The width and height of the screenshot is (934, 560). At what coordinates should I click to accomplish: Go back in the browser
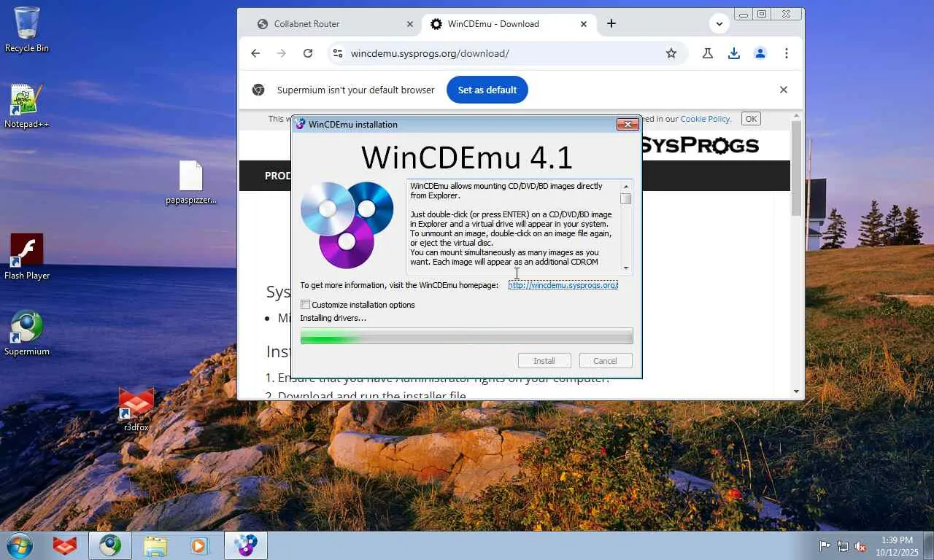pos(255,53)
